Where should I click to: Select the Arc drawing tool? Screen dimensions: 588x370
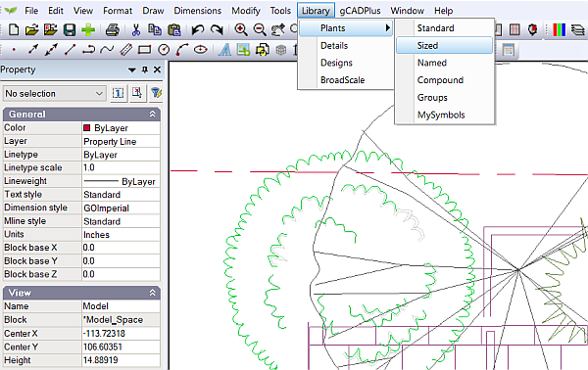click(x=182, y=50)
